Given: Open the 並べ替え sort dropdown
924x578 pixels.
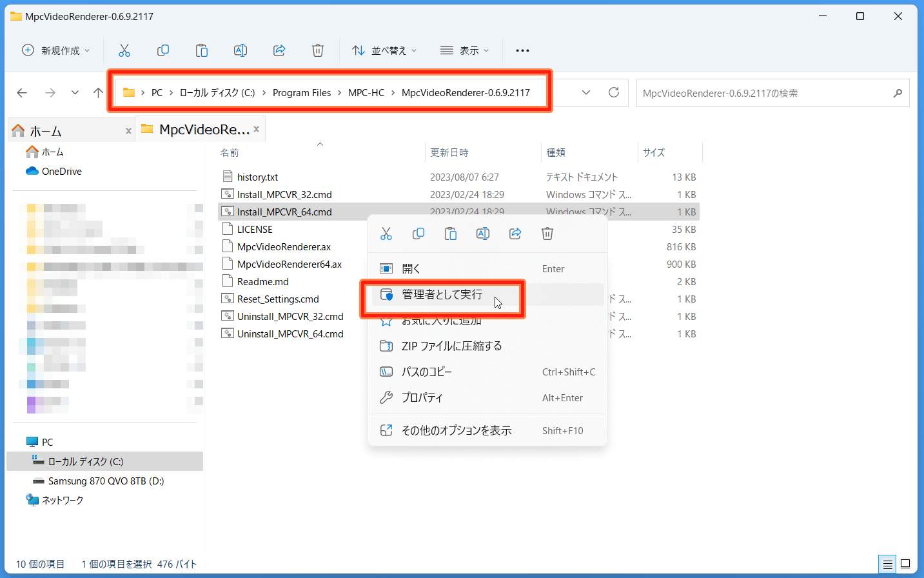Looking at the screenshot, I should tap(384, 50).
